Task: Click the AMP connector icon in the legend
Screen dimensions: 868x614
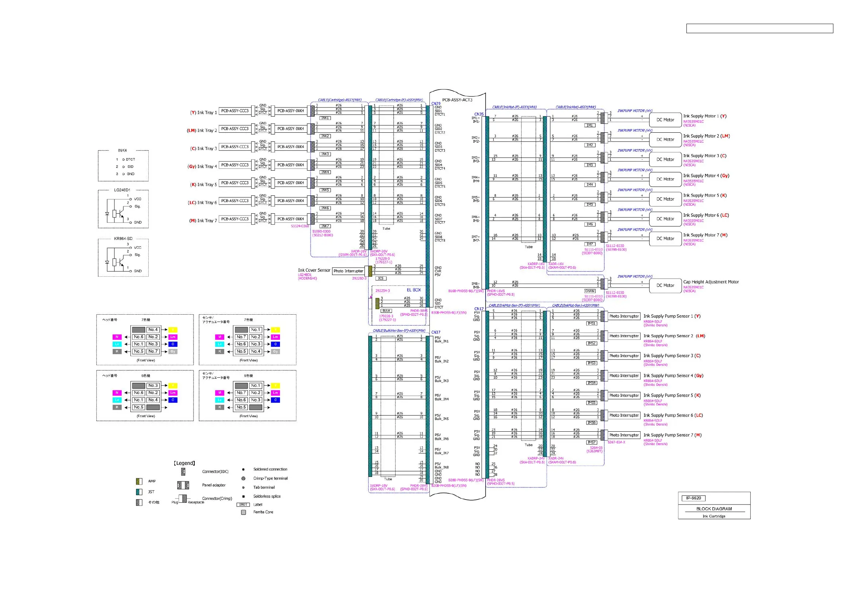Action: (x=139, y=481)
